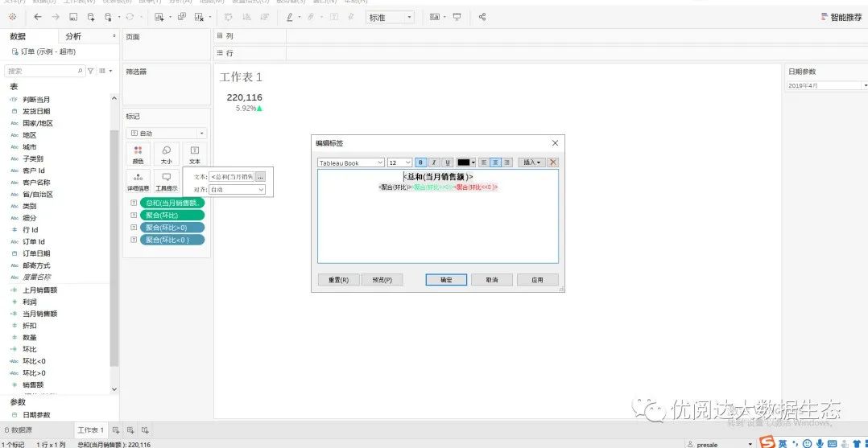Open the black font color swatch picker
The height and width of the screenshot is (448, 868).
click(466, 162)
